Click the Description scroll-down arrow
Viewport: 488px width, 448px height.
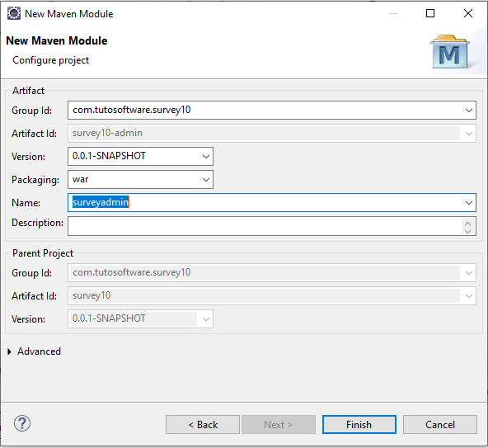[x=467, y=231]
